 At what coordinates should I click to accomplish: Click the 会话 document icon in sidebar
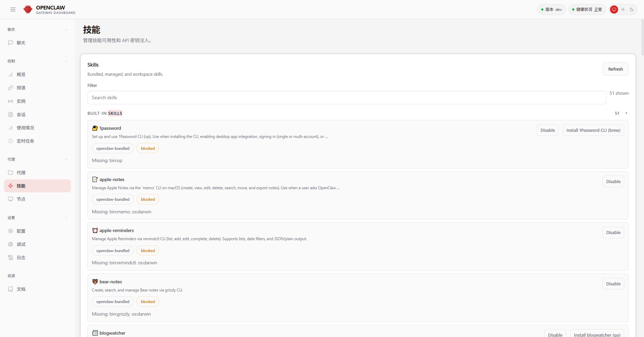tap(11, 114)
